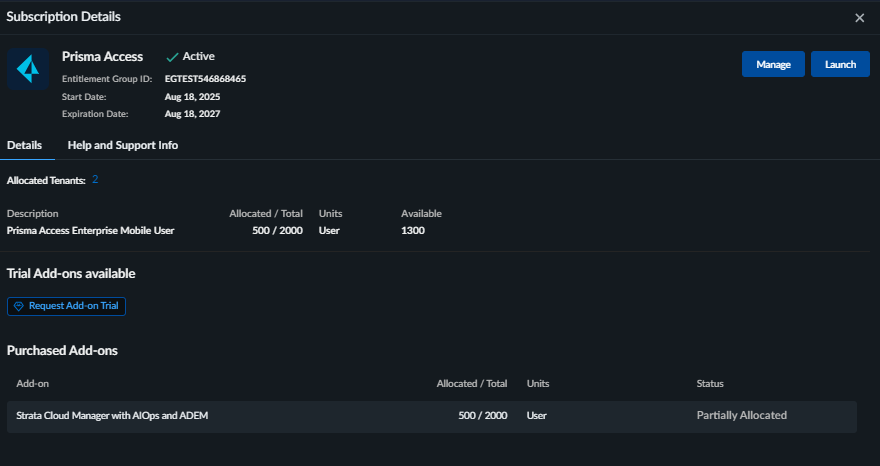Click the Purchased Add-ons heading
880x466 pixels.
point(63,351)
